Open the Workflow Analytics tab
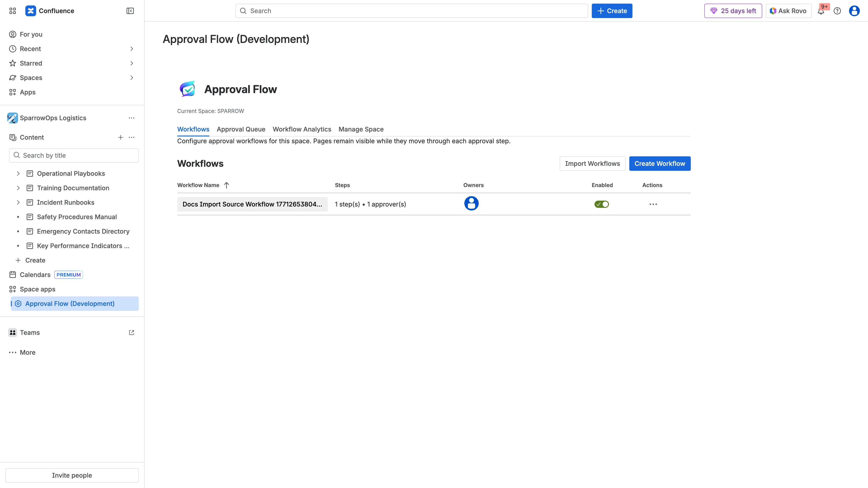This screenshot has width=868, height=488. pyautogui.click(x=302, y=129)
